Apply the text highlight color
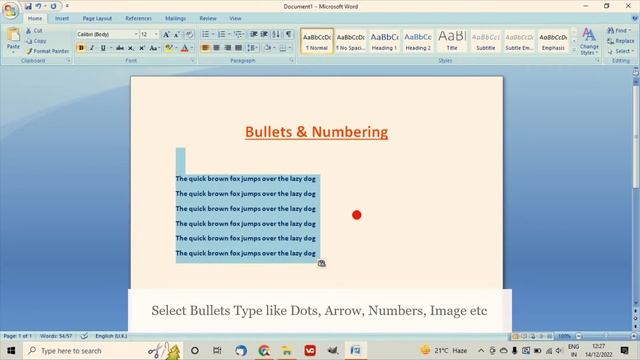 tap(168, 48)
